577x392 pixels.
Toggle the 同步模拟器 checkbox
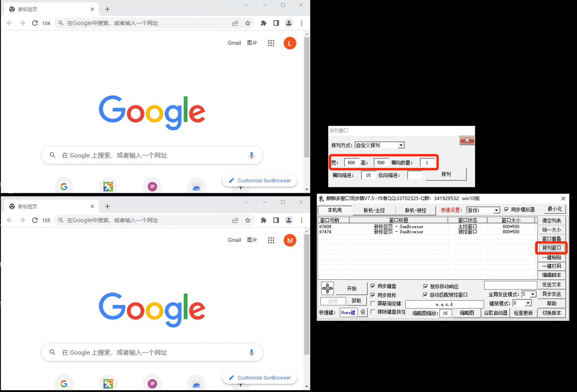pyautogui.click(x=506, y=210)
